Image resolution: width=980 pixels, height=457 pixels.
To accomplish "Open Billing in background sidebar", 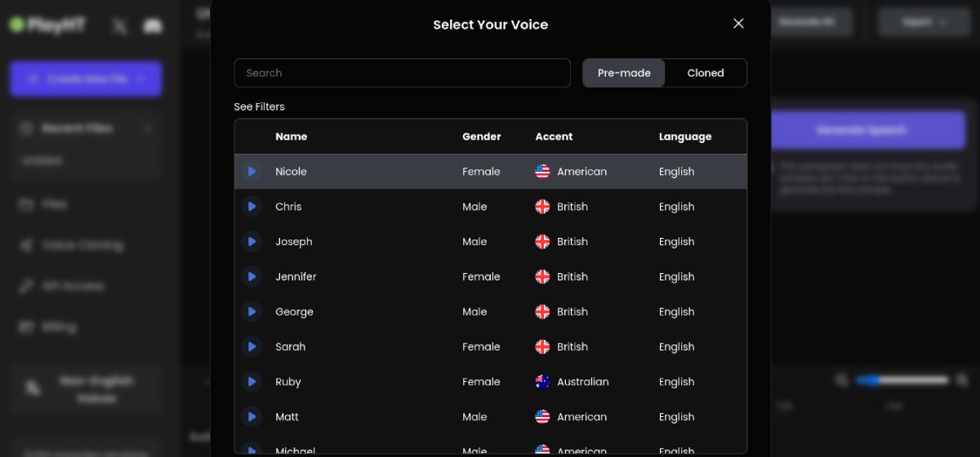I will point(49,327).
